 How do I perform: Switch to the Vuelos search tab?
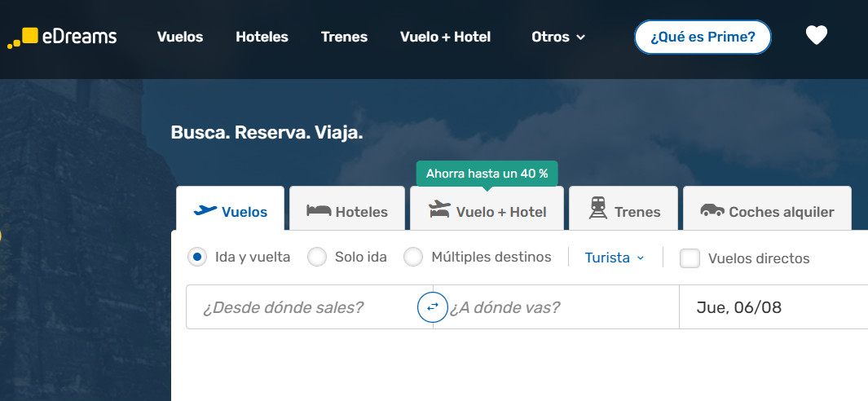coord(231,209)
